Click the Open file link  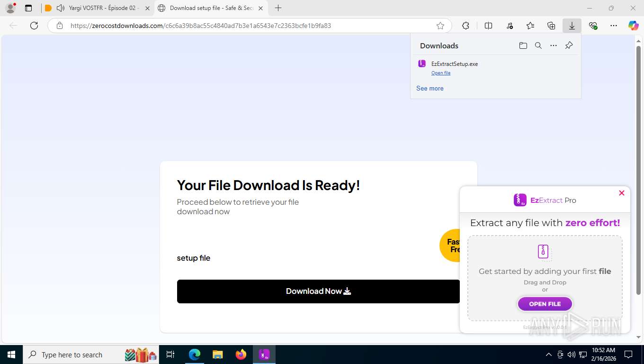[441, 73]
